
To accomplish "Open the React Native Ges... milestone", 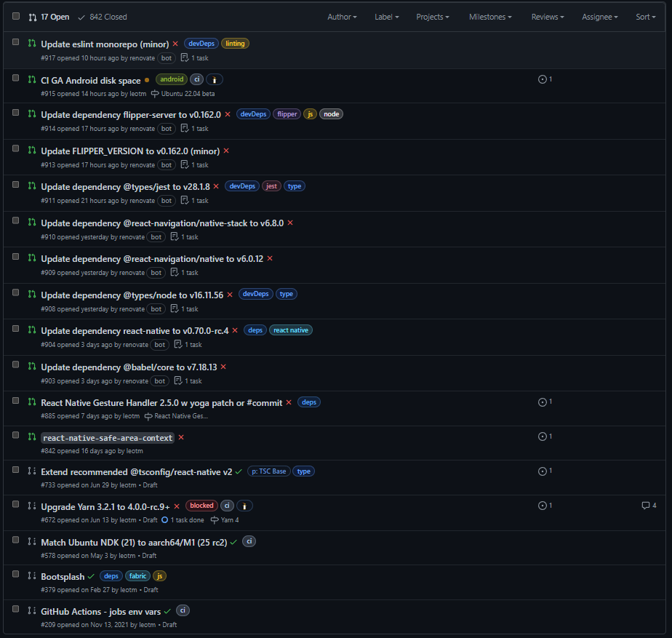I will pos(177,416).
